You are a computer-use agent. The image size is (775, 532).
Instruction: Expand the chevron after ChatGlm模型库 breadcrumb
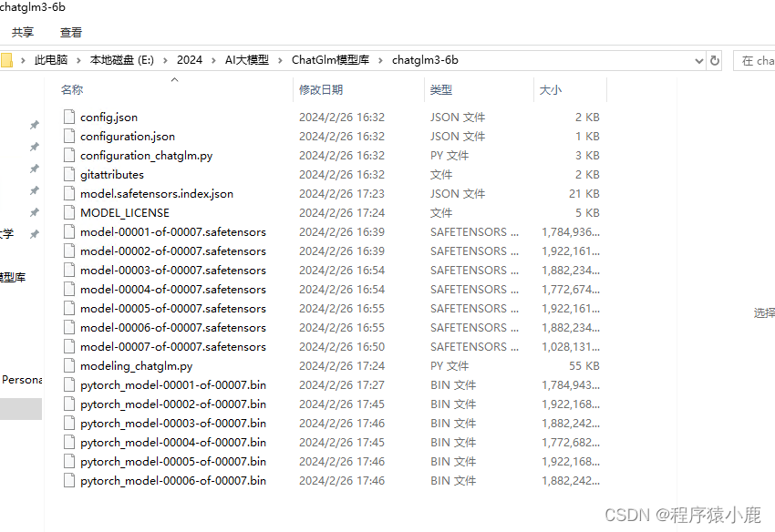tap(380, 60)
